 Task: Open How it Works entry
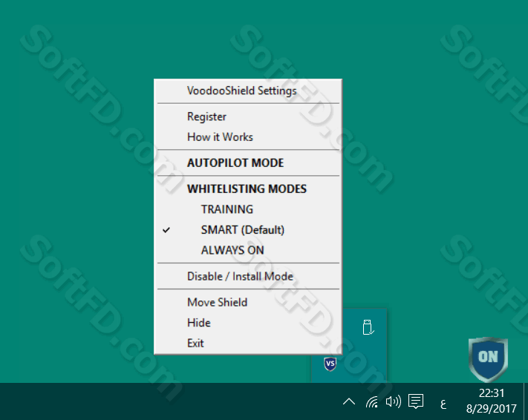(248, 137)
